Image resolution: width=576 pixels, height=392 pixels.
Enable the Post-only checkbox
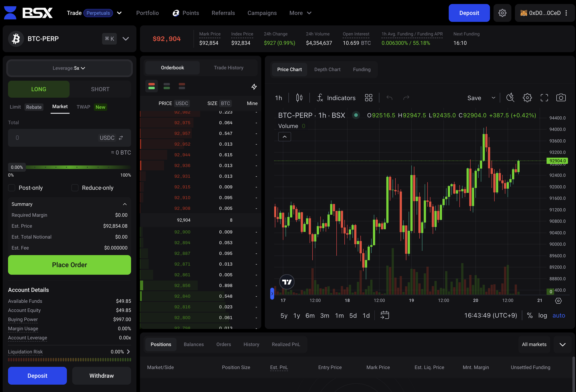[12, 188]
